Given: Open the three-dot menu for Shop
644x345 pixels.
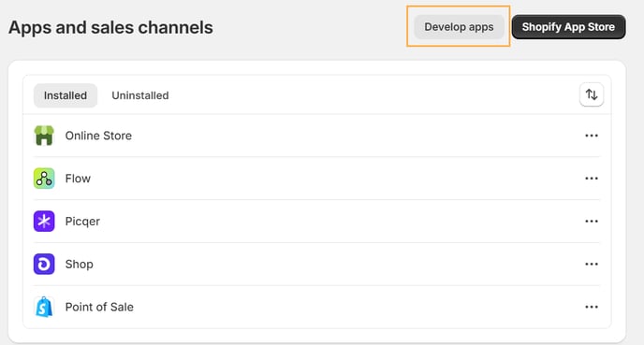Looking at the screenshot, I should pyautogui.click(x=592, y=265).
